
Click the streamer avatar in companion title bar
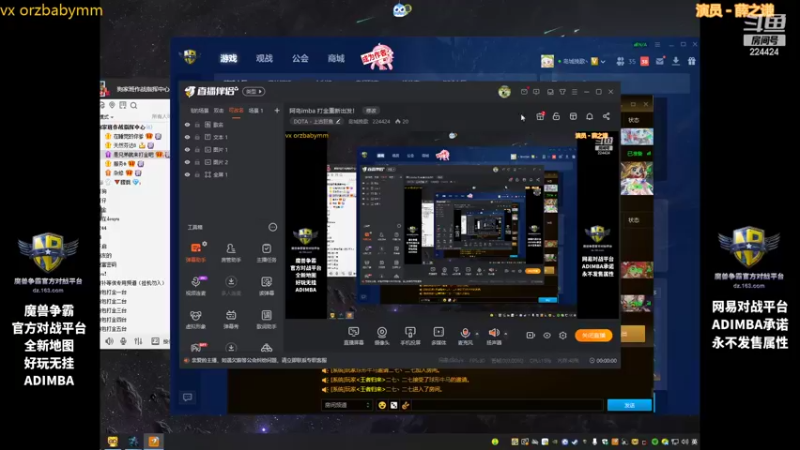504,92
